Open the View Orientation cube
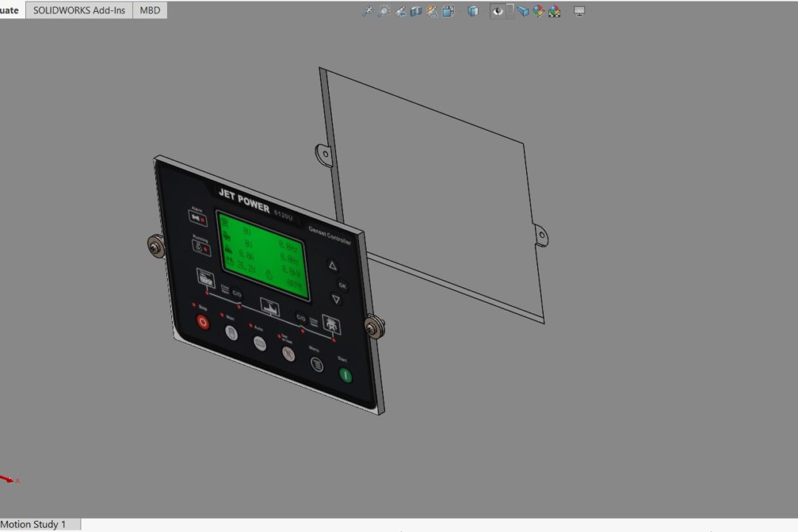Image resolution: width=798 pixels, height=532 pixels. pos(449,10)
